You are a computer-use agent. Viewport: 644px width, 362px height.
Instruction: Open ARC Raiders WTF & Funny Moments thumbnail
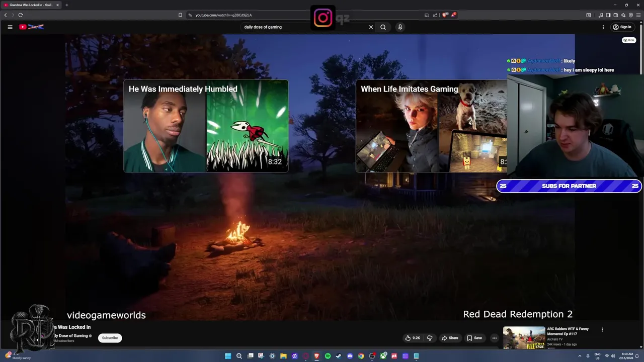tap(524, 338)
